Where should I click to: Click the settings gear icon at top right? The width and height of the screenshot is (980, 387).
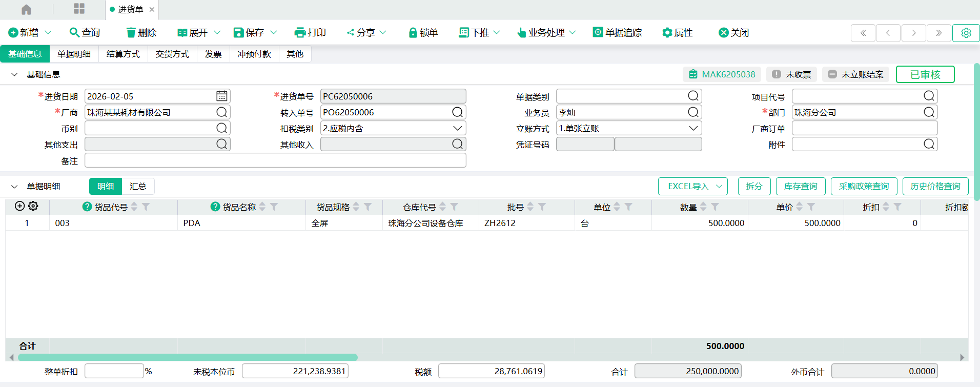pos(966,33)
